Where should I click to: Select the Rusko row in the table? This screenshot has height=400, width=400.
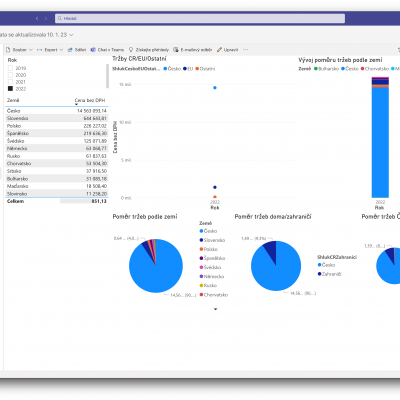[x=57, y=156]
